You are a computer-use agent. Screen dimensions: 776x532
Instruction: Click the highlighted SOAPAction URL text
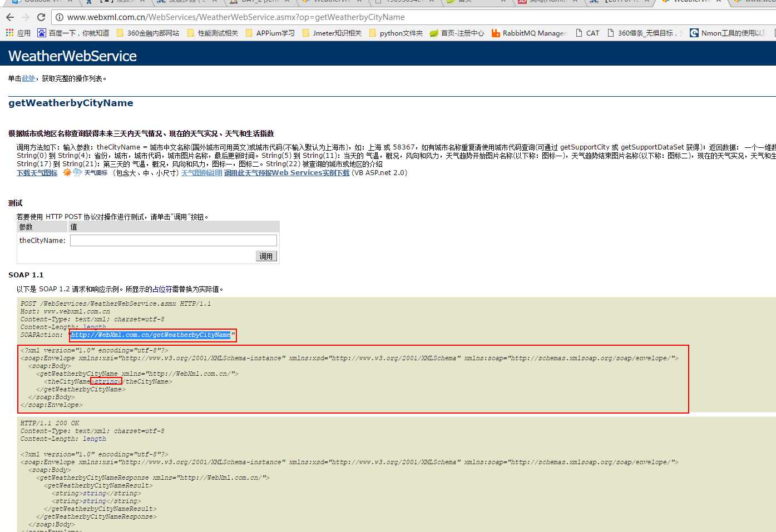pos(150,335)
